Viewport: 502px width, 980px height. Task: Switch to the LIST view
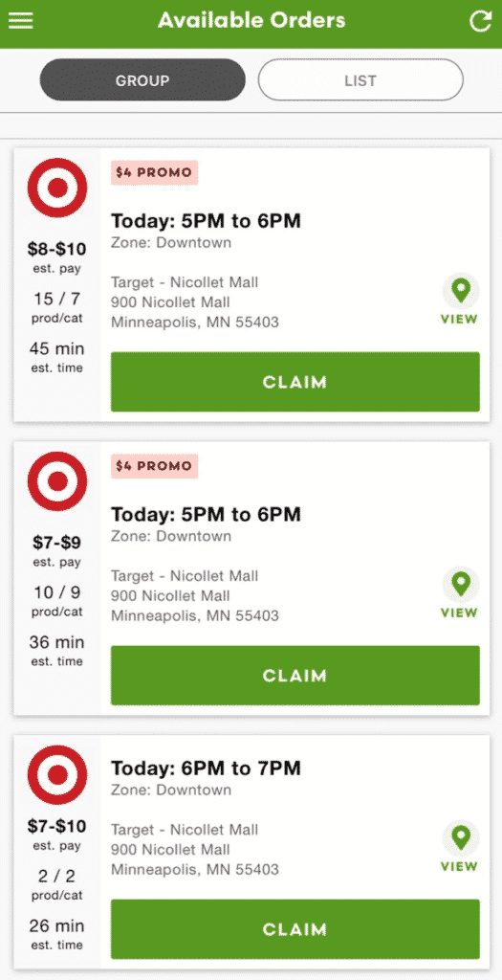pyautogui.click(x=360, y=80)
